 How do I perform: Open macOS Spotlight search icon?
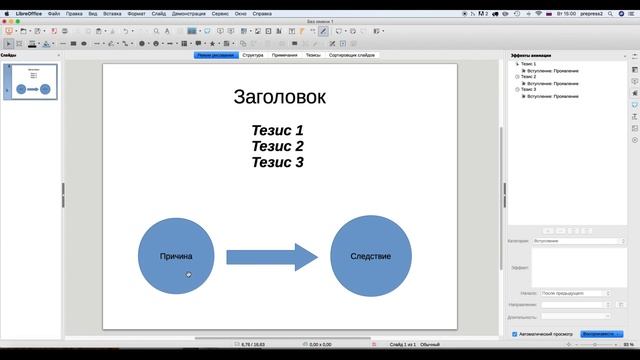(x=610, y=13)
